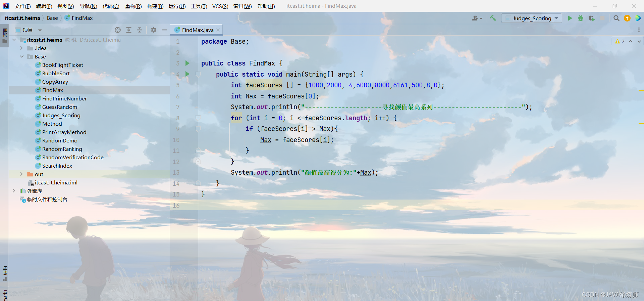644x301 pixels.
Task: Run with Coverage shield icon
Action: 592,18
